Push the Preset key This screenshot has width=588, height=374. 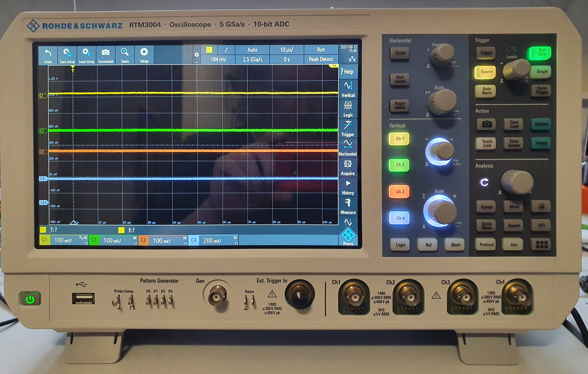coord(541,143)
